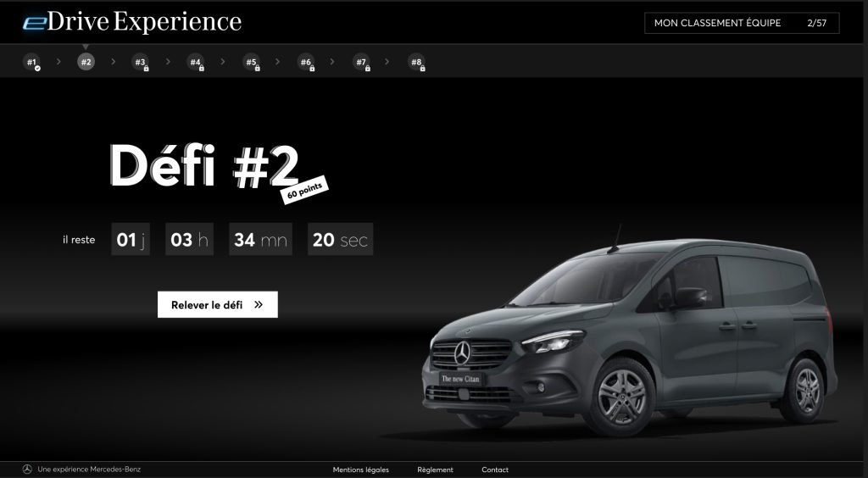Click the chevron between #4 and #5
This screenshot has width=868, height=478.
[x=223, y=61]
